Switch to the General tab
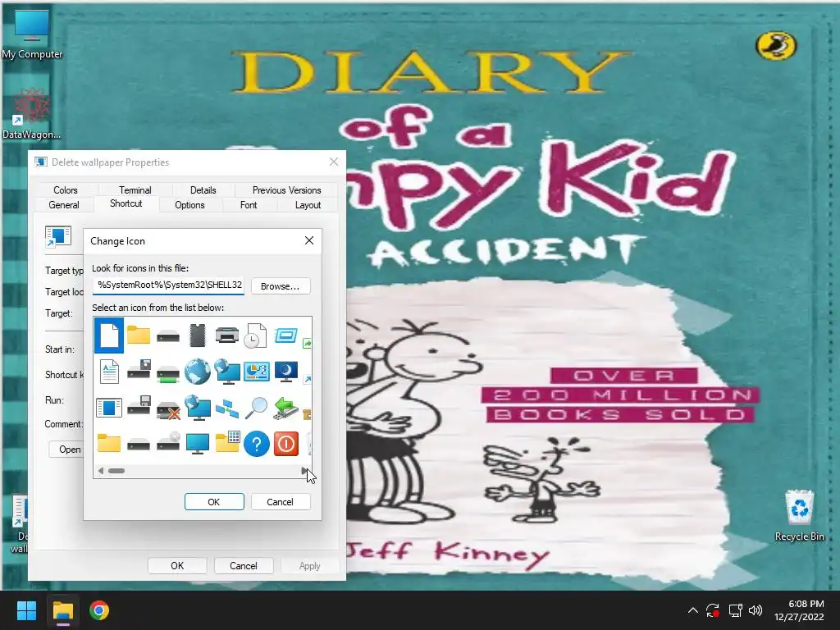This screenshot has height=630, width=840. [64, 205]
